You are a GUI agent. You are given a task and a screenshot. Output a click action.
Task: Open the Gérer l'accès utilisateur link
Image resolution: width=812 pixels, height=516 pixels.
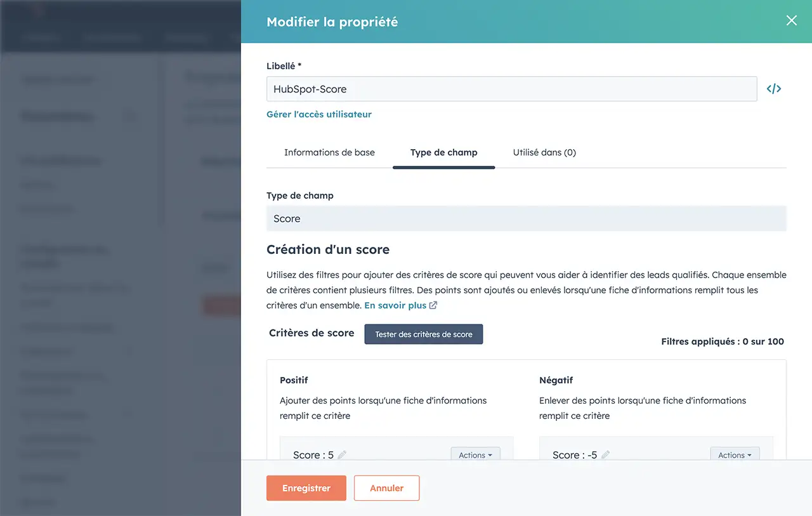[318, 114]
